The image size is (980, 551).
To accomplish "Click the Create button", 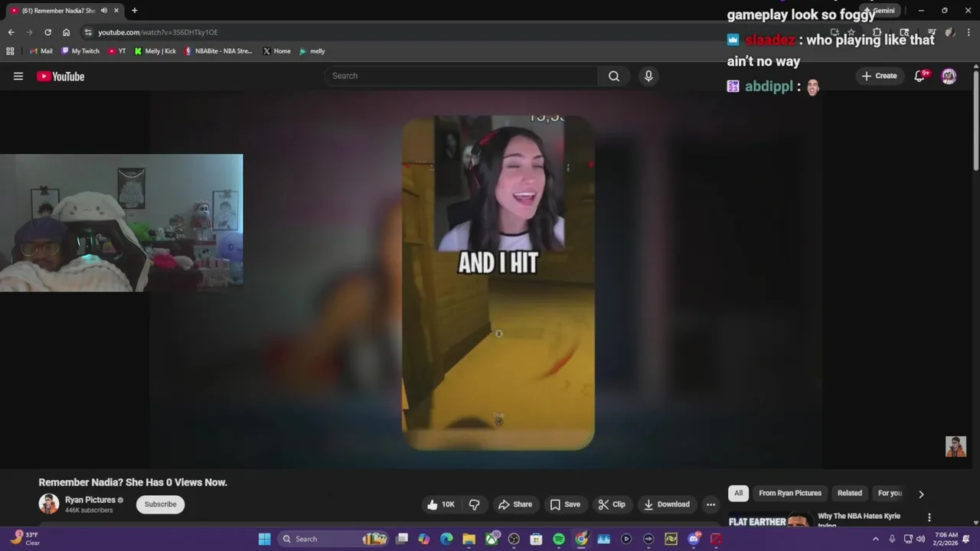I will (879, 76).
